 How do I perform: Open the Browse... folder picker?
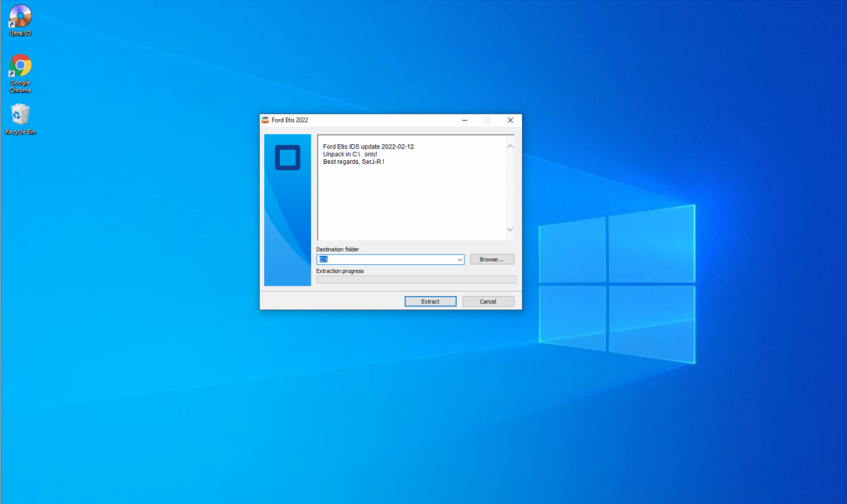492,259
